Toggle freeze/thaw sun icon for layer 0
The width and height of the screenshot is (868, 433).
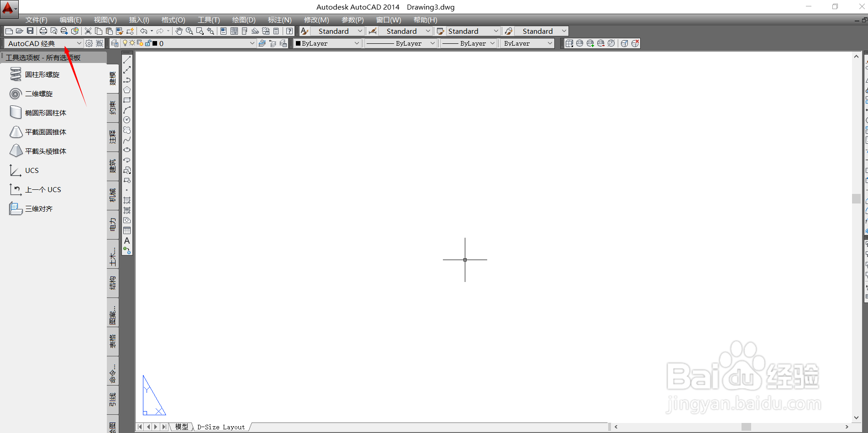(x=132, y=43)
